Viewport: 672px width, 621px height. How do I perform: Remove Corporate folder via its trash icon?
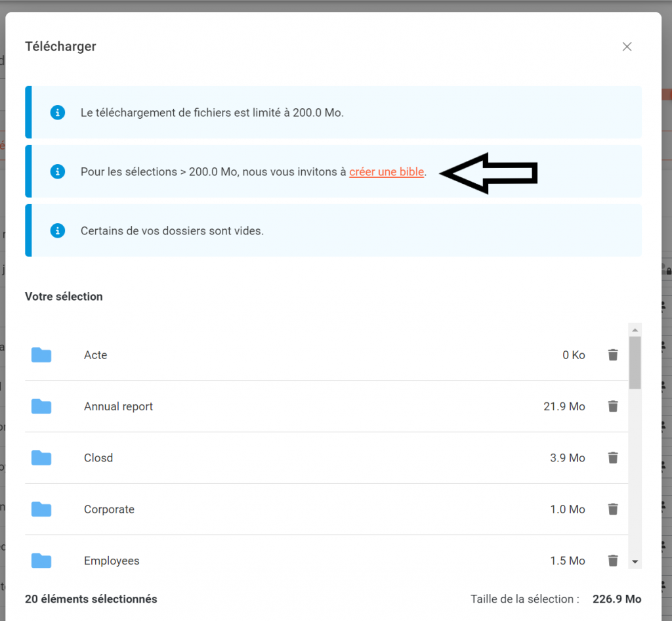(x=613, y=509)
